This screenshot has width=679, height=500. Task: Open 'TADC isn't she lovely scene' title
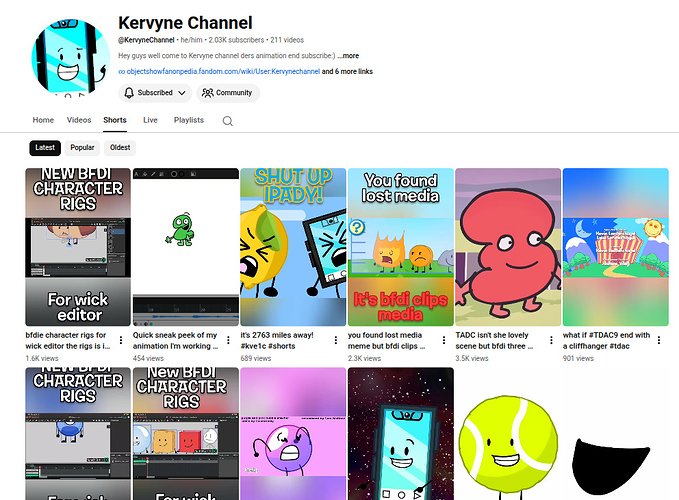coord(494,340)
